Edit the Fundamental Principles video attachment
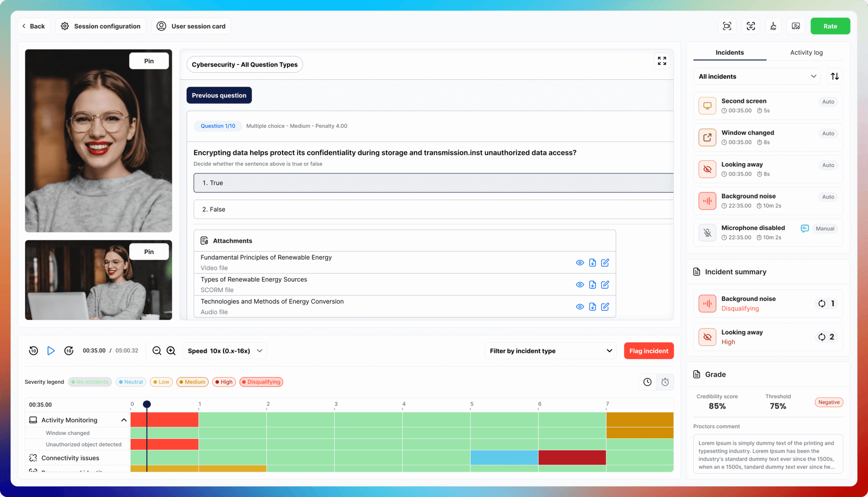 click(605, 263)
